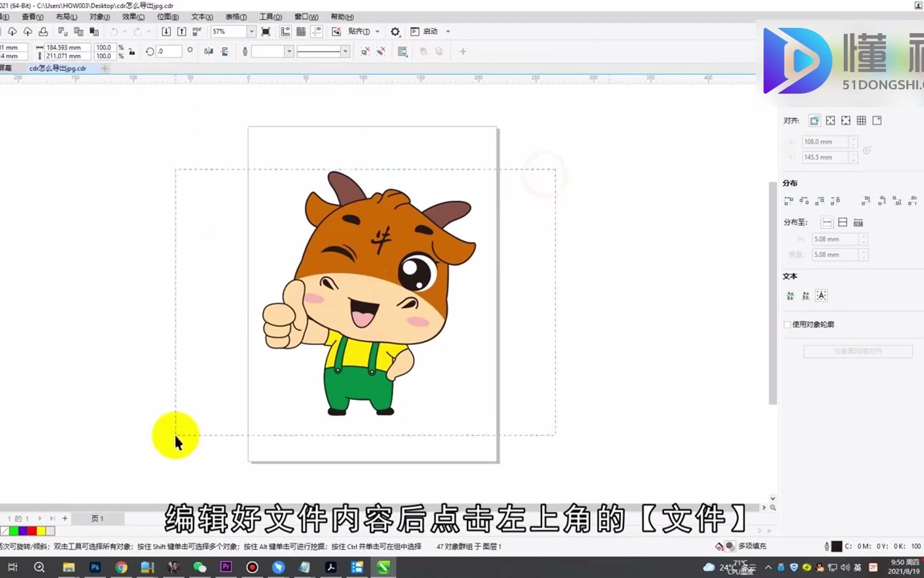The height and width of the screenshot is (578, 924).
Task: Select the text bounding box alignment icon
Action: click(821, 295)
